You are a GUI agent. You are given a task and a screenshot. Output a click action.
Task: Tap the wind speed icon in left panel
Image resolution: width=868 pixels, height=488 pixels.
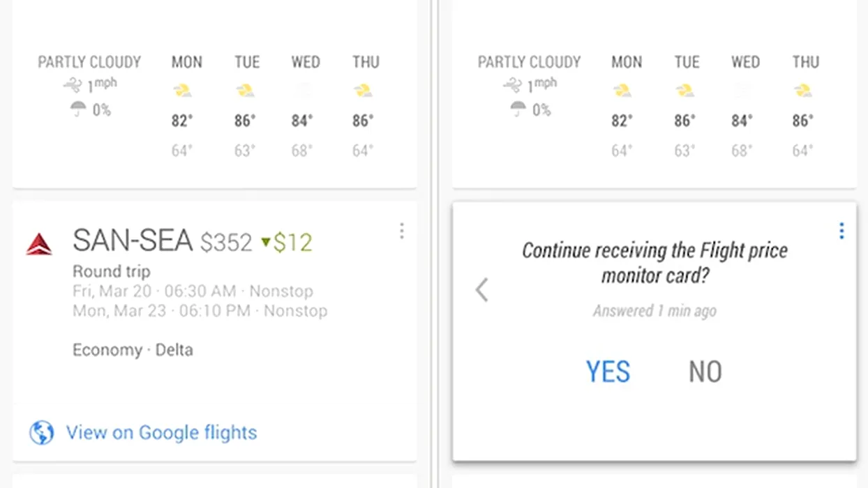pos(73,86)
